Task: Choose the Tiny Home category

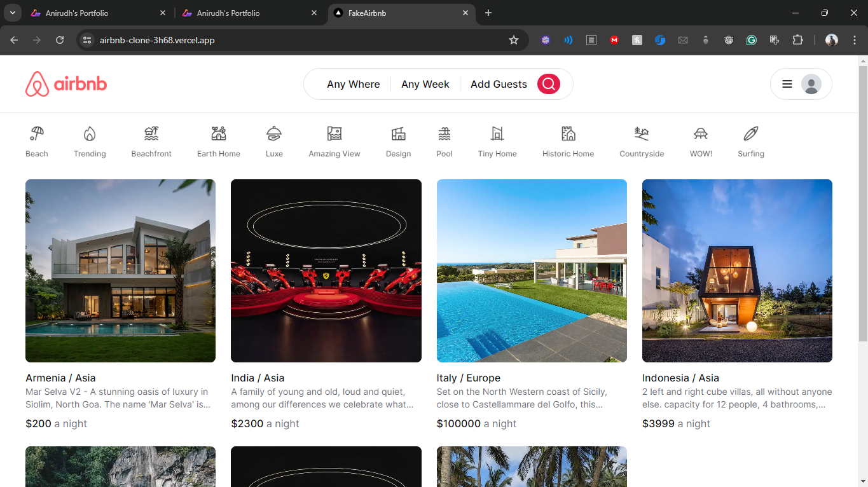Action: tap(497, 142)
